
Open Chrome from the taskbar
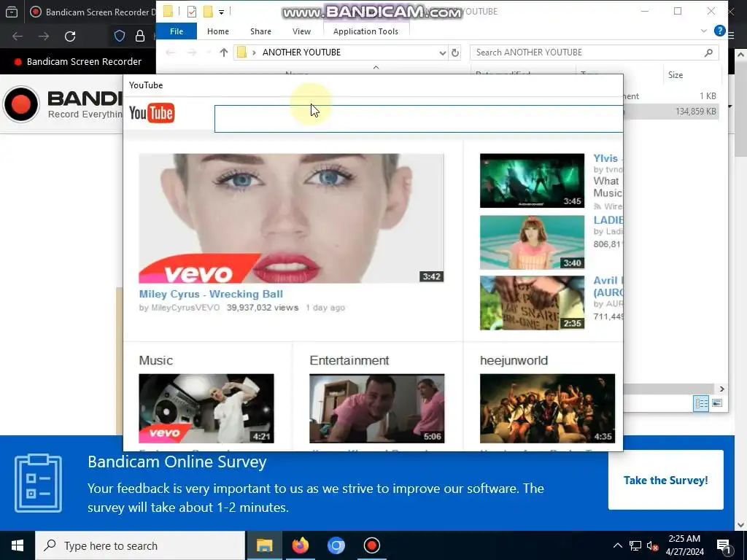click(336, 545)
